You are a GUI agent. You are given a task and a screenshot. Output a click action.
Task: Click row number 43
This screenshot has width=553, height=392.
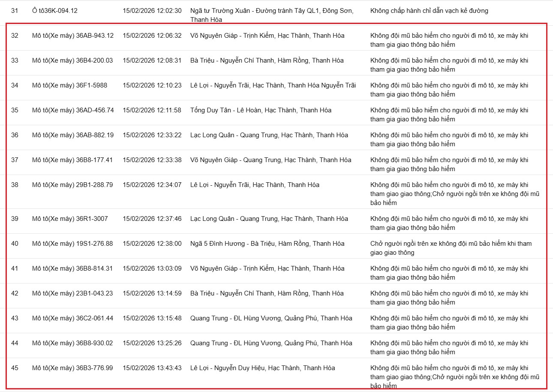tap(15, 318)
